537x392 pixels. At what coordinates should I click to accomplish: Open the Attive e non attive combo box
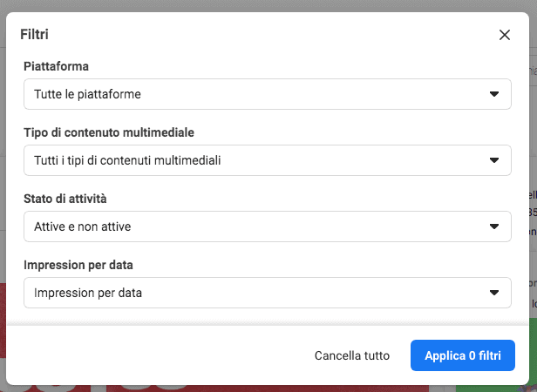pyautogui.click(x=268, y=226)
